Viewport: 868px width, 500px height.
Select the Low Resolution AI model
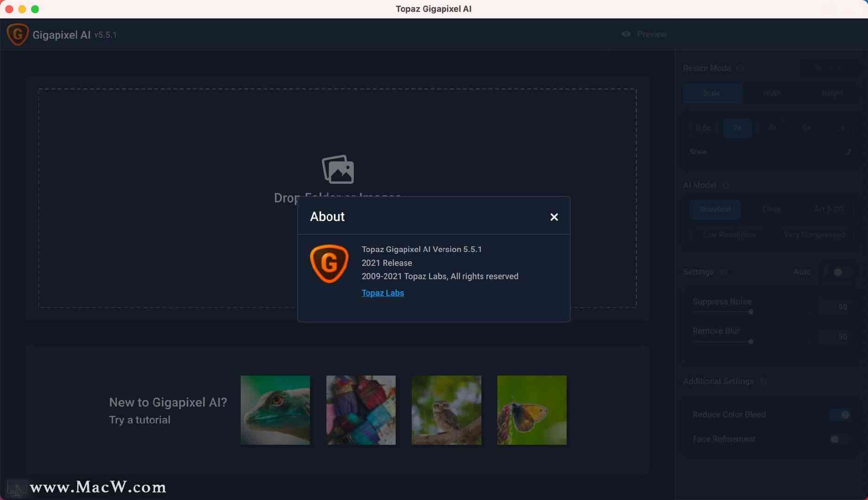pyautogui.click(x=729, y=235)
